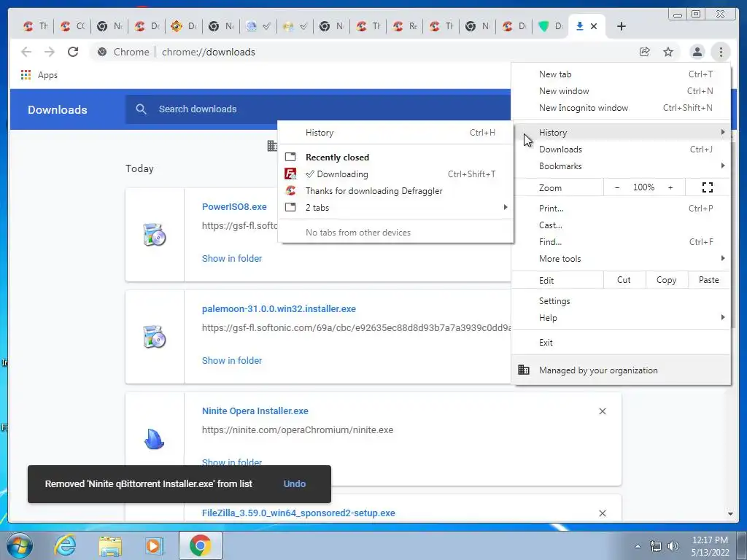This screenshot has height=560, width=747.
Task: Choose Downloads in the Chrome menu
Action: coord(621,149)
